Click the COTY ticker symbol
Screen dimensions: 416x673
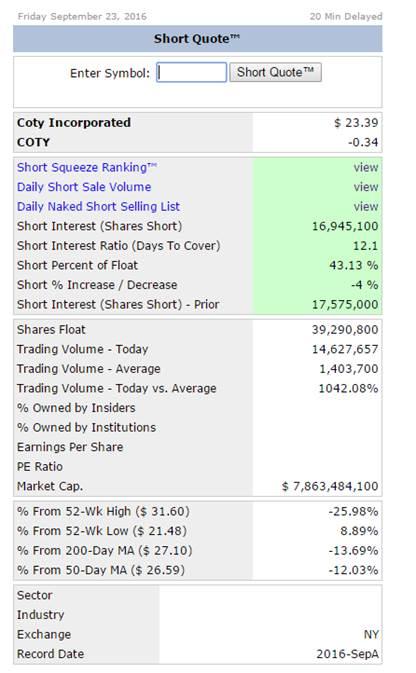[33, 142]
